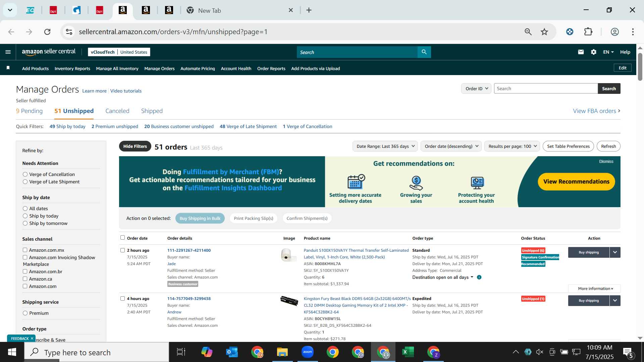
Task: Open the 48 Verge of Late Shipment quick filter
Action: click(x=248, y=126)
